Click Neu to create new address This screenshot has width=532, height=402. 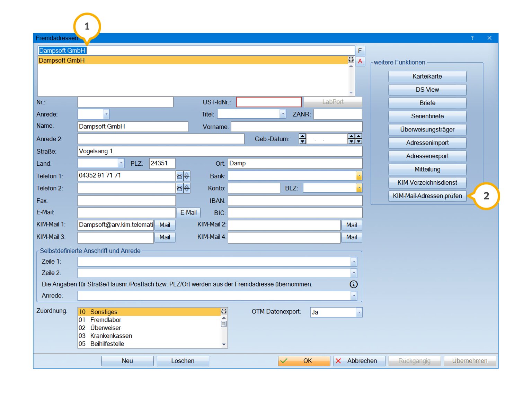tap(127, 361)
